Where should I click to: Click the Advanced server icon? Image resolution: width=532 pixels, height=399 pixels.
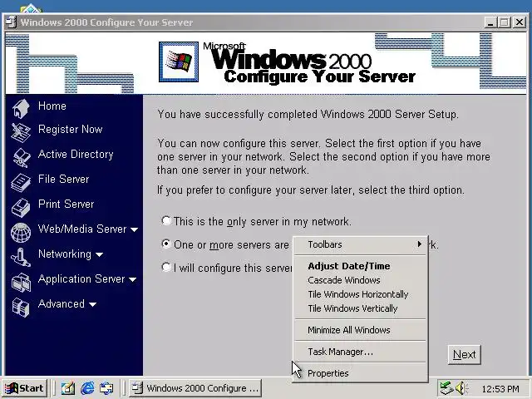[x=21, y=307]
